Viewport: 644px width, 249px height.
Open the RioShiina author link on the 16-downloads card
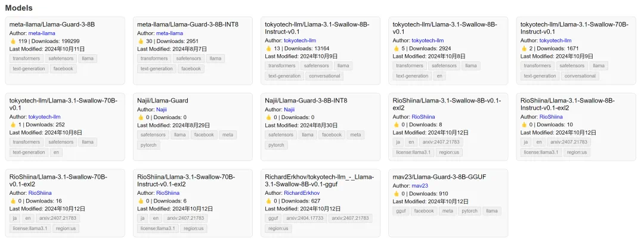coord(40,193)
